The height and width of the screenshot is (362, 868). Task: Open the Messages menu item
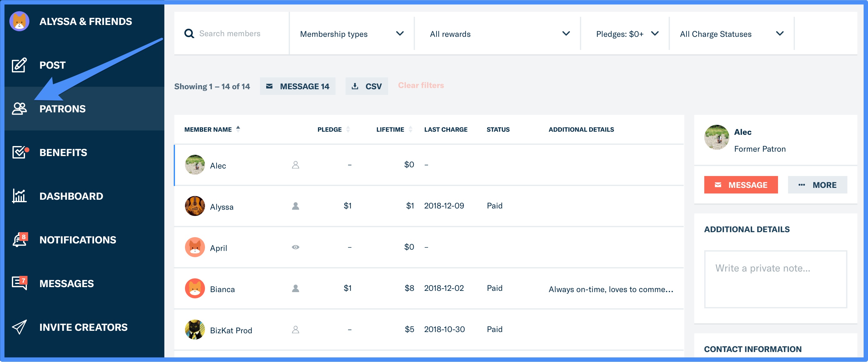(84, 283)
